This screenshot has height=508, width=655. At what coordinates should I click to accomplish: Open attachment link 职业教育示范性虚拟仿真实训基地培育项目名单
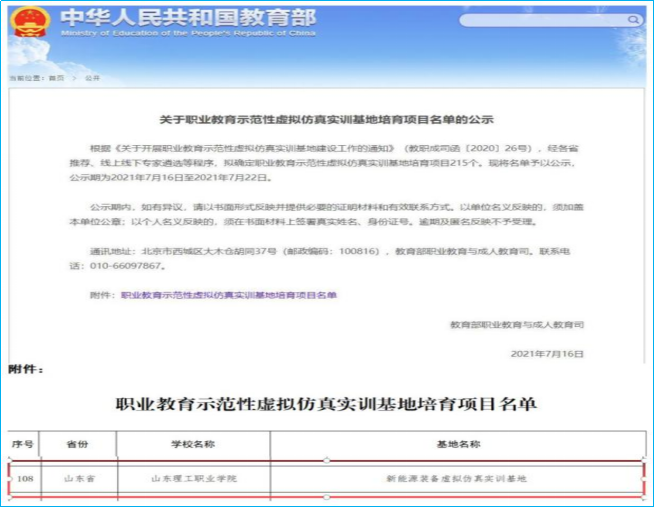228,295
